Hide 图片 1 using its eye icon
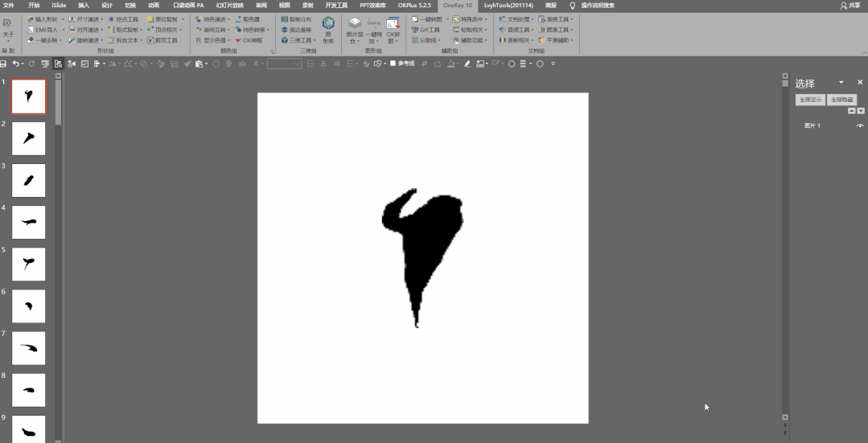The height and width of the screenshot is (443, 868). tap(860, 126)
